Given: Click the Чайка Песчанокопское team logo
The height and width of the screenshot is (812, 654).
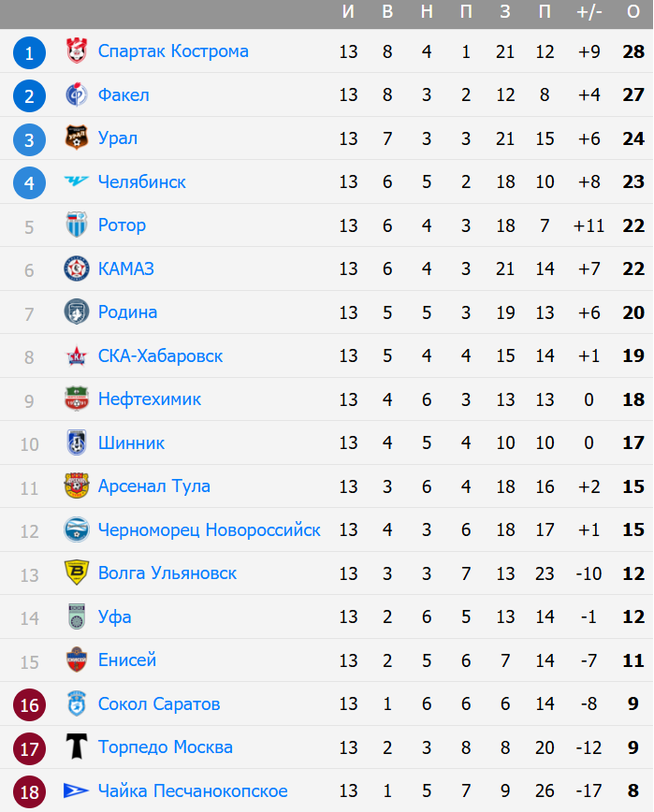Looking at the screenshot, I should pos(76,791).
